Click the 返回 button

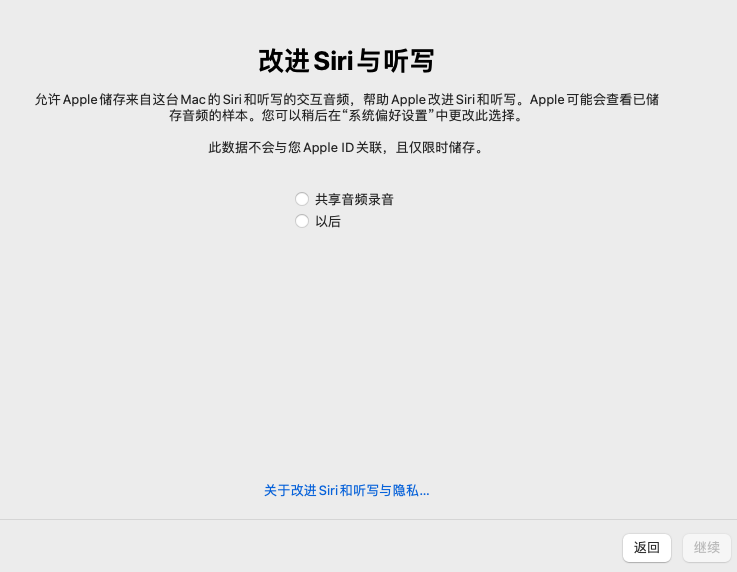[x=647, y=548]
